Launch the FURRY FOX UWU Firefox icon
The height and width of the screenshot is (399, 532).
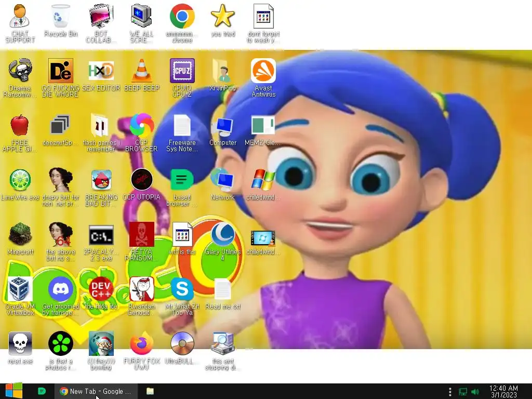pyautogui.click(x=141, y=351)
